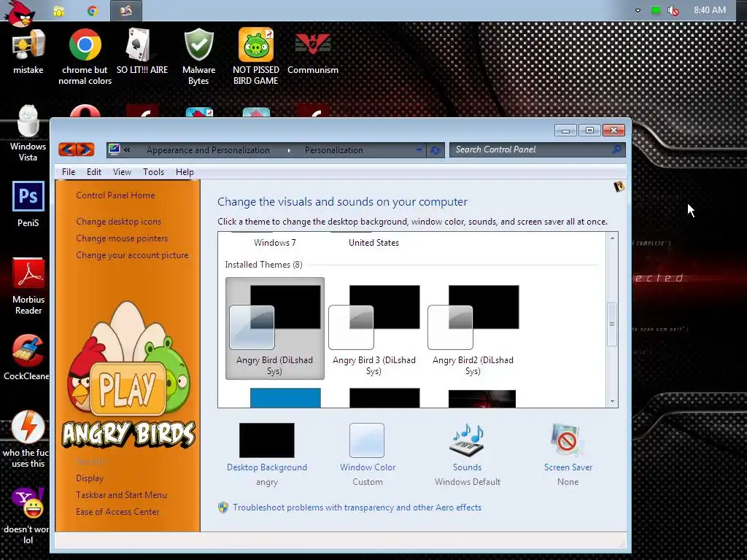The image size is (747, 560).
Task: Open Chrome from the taskbar
Action: pyautogui.click(x=93, y=11)
